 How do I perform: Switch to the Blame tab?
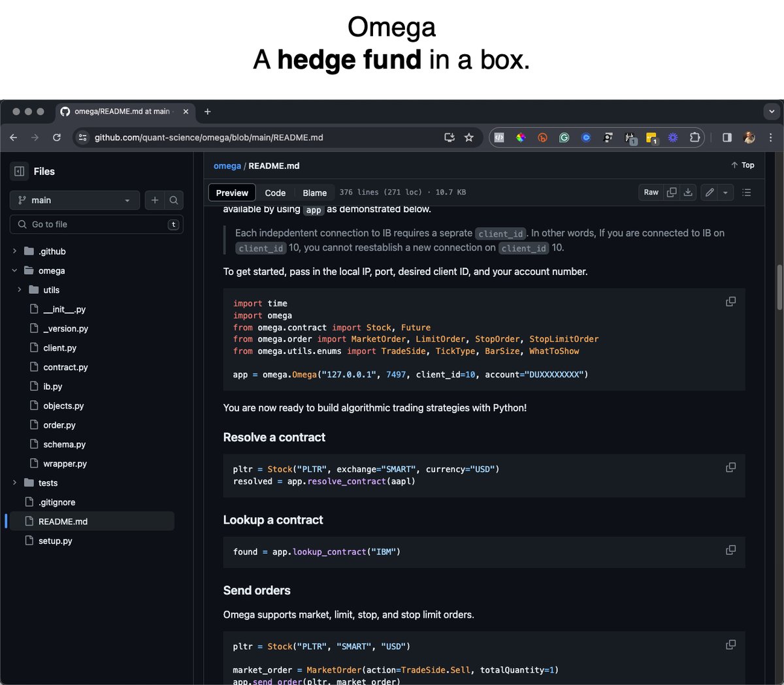click(x=315, y=193)
